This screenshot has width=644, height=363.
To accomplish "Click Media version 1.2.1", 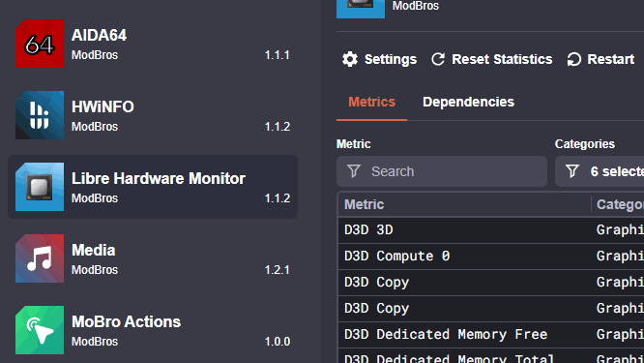I will pyautogui.click(x=278, y=270).
